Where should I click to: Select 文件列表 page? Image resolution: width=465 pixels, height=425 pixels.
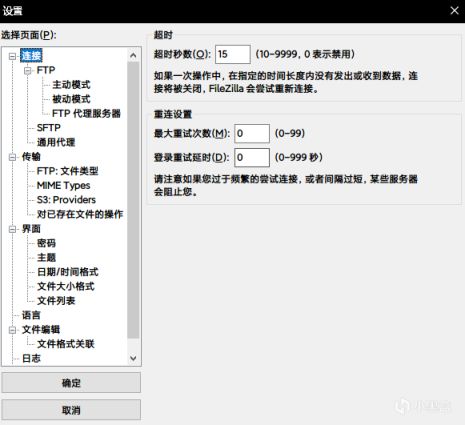[56, 301]
